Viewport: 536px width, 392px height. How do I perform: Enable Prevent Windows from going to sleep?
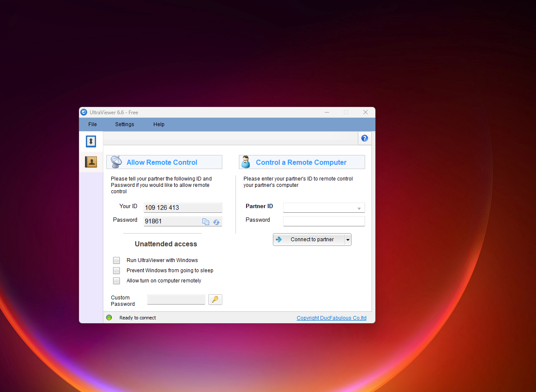[x=116, y=271]
